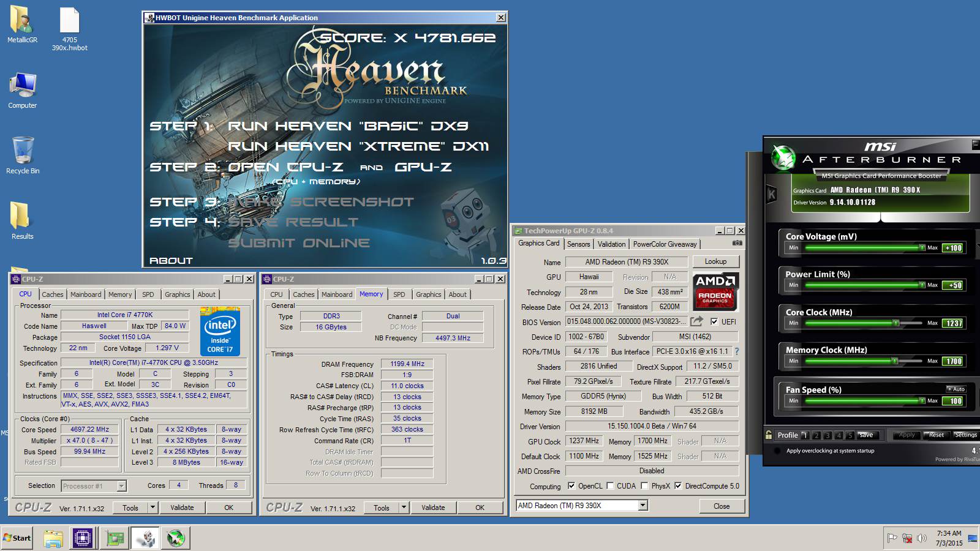The height and width of the screenshot is (551, 980).
Task: Expand Tools dropdown arrow in Memory window
Action: [x=404, y=508]
